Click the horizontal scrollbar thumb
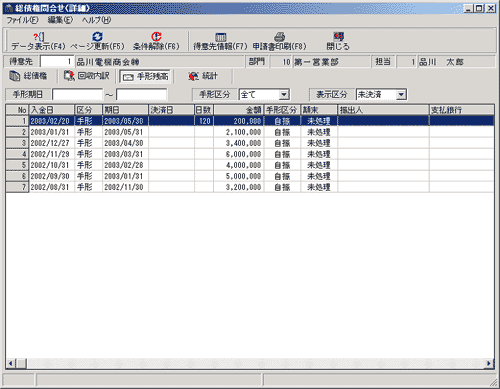The width and height of the screenshot is (500, 389). (21, 363)
